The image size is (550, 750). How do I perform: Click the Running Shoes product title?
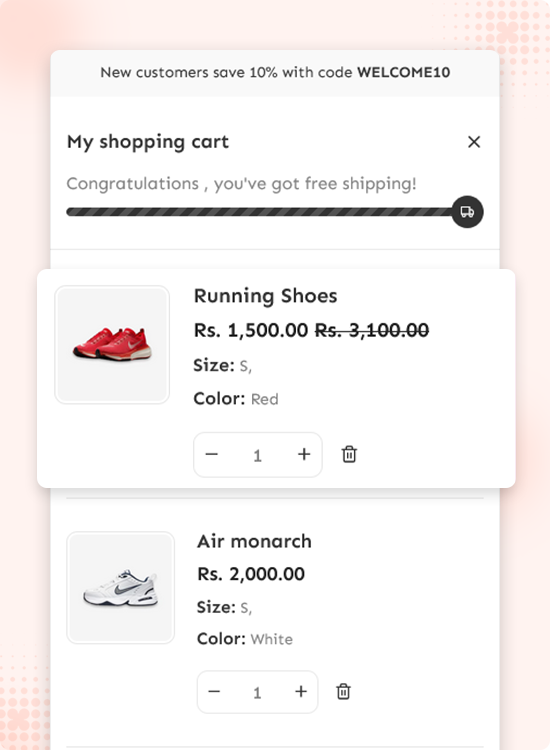point(265,296)
